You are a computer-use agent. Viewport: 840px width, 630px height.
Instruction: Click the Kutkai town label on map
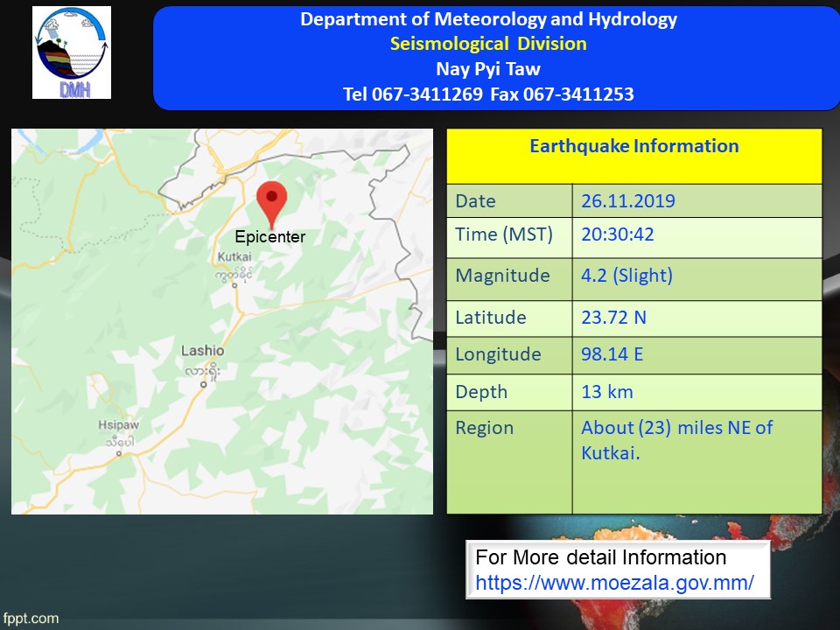point(234,256)
